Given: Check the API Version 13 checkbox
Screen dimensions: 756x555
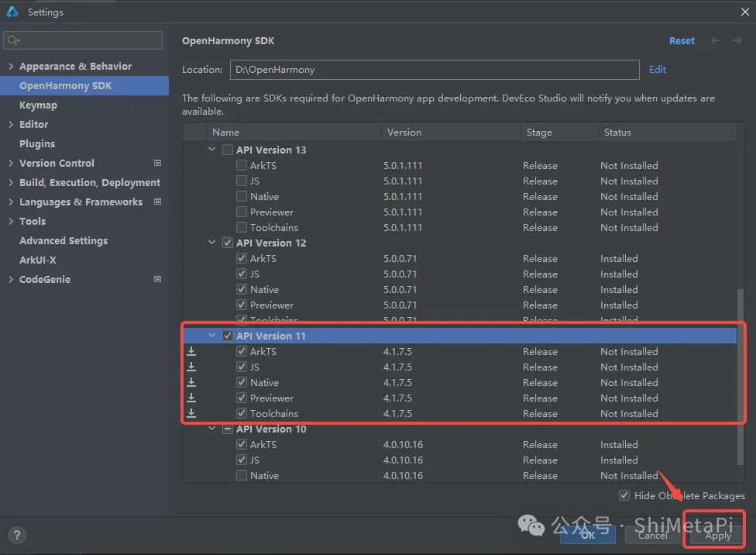Looking at the screenshot, I should point(228,150).
